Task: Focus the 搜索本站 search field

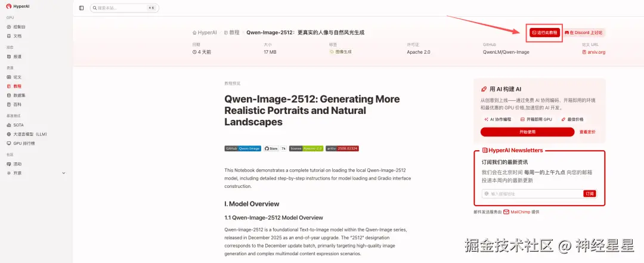Action: click(x=125, y=8)
